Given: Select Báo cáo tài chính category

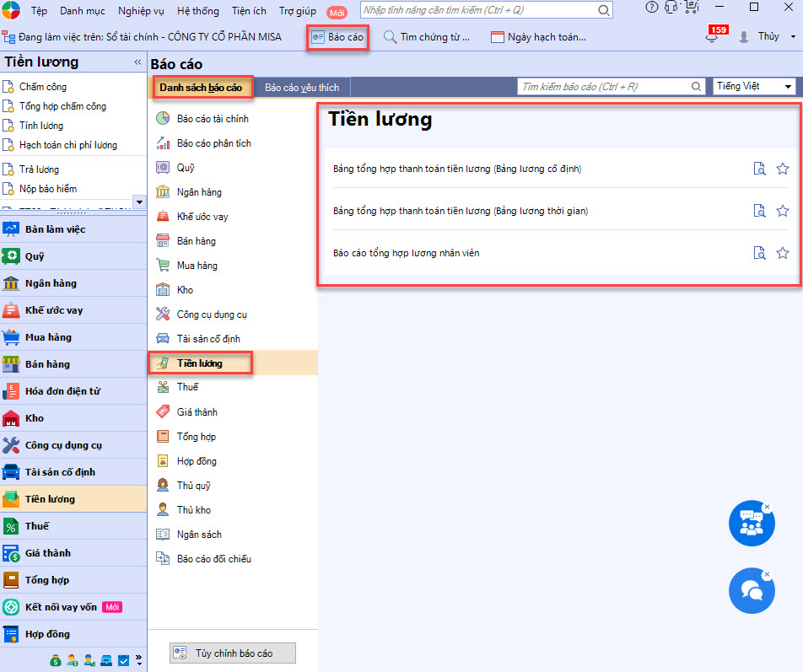Looking at the screenshot, I should [213, 119].
